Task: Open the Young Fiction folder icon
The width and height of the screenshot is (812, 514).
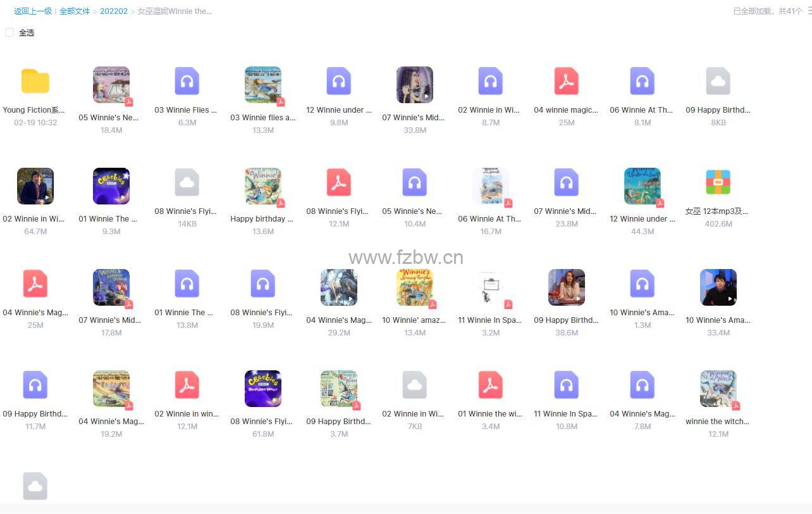Action: pos(35,82)
